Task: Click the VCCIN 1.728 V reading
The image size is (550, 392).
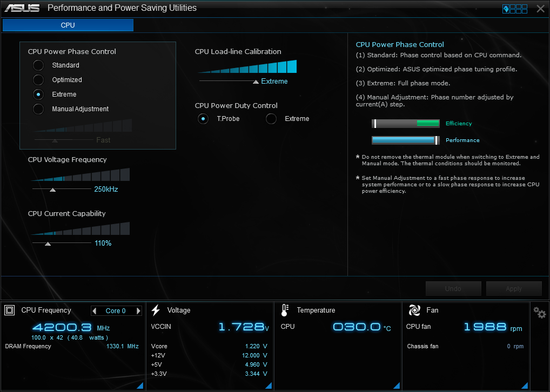Action: tap(244, 327)
